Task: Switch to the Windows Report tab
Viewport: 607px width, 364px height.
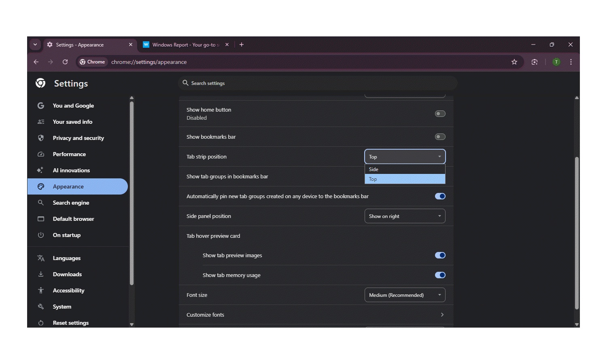Action: click(x=185, y=44)
